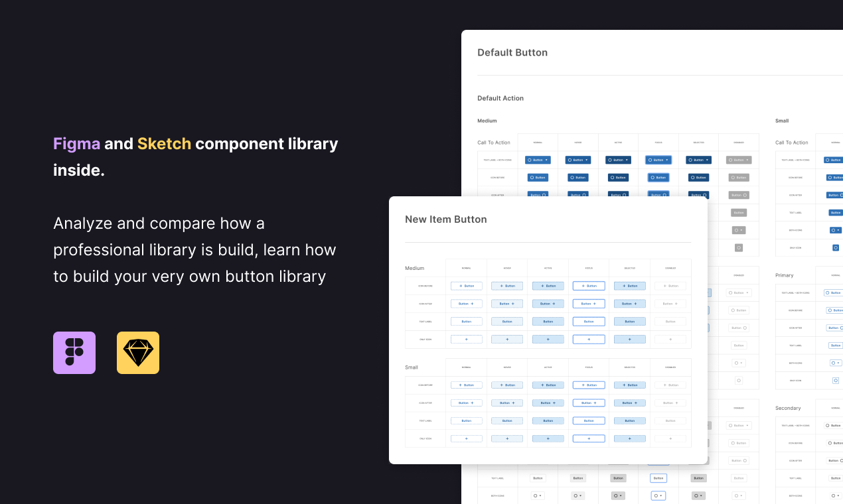The width and height of the screenshot is (843, 504).
Task: Click Call To Action Medium Icon Before button, Normal column
Action: (538, 178)
